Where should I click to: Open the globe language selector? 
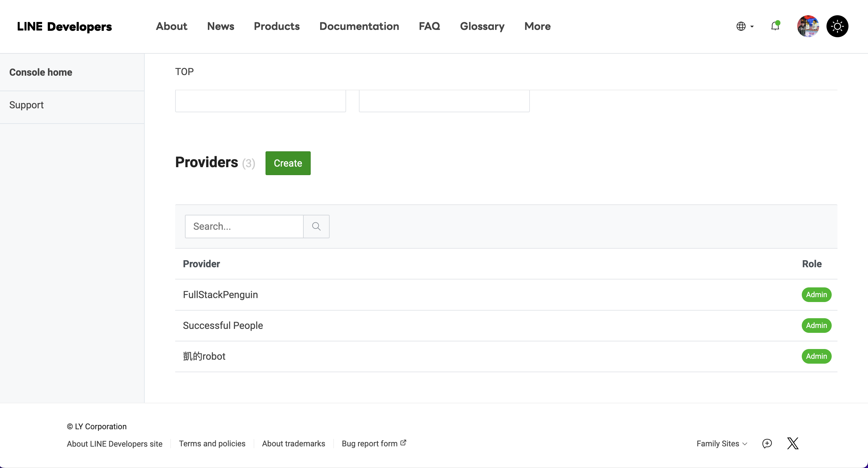745,26
